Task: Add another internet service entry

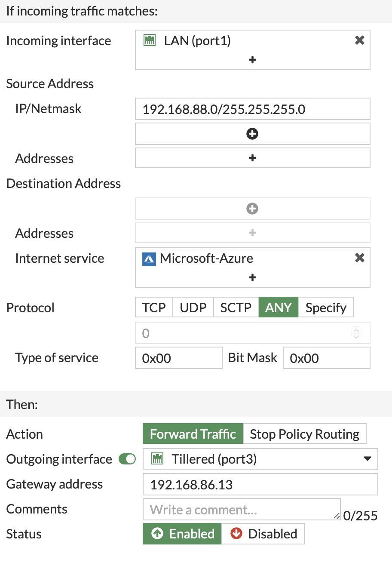Action: click(252, 277)
